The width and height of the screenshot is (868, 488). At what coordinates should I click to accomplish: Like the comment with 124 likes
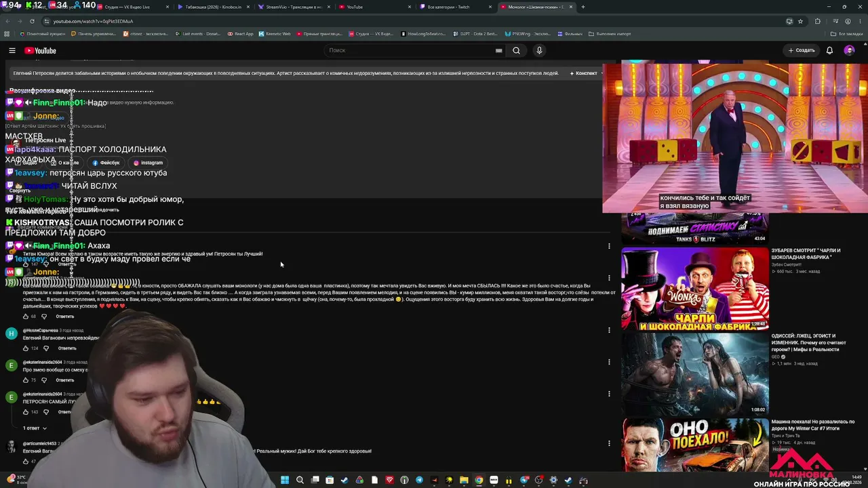pyautogui.click(x=26, y=348)
